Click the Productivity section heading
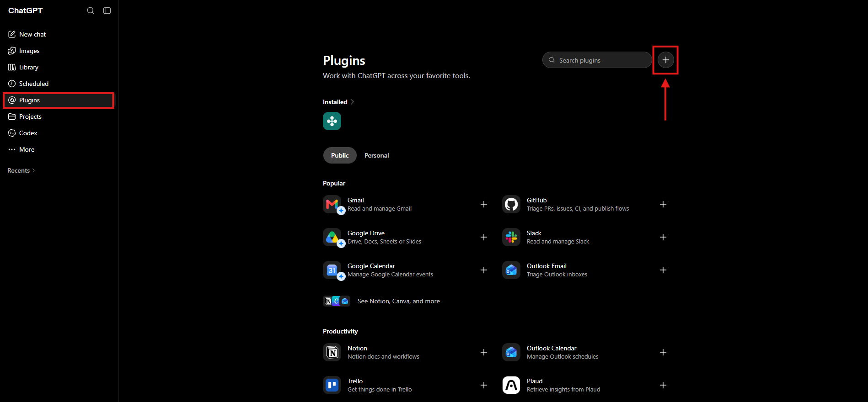Screen dimensions: 868x402 [340, 331]
